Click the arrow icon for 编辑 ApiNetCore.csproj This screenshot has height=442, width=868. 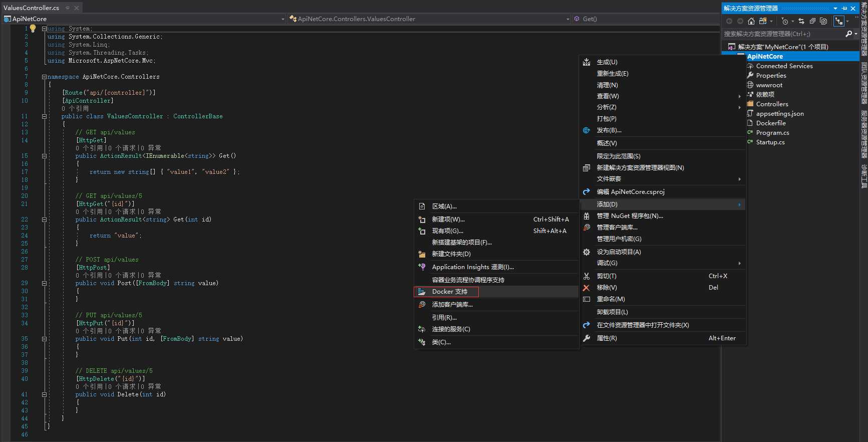click(x=587, y=192)
